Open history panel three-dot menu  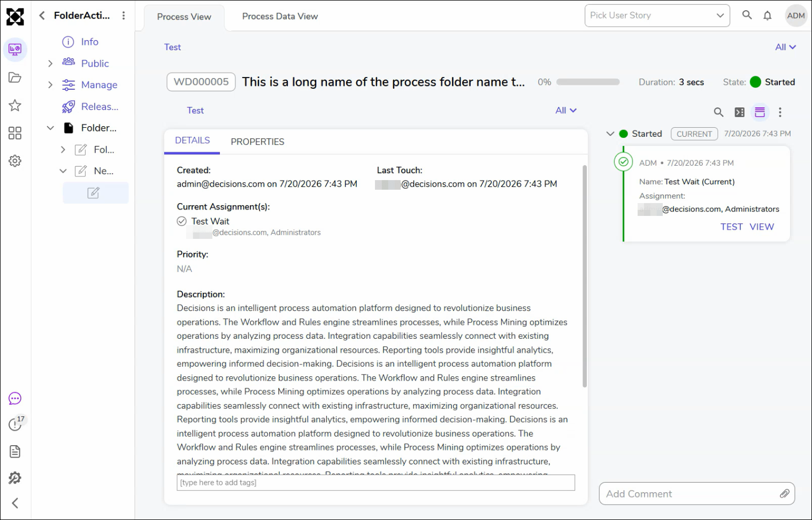click(x=780, y=112)
